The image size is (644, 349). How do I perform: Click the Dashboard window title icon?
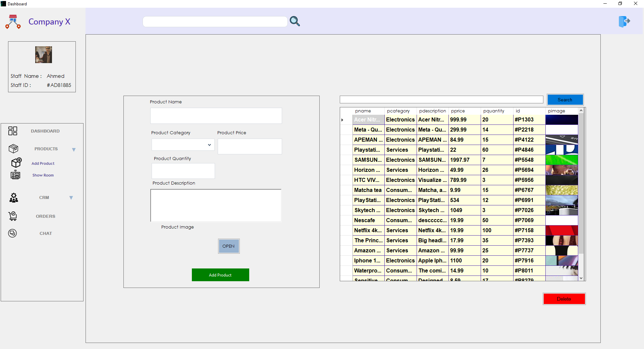tap(3, 4)
